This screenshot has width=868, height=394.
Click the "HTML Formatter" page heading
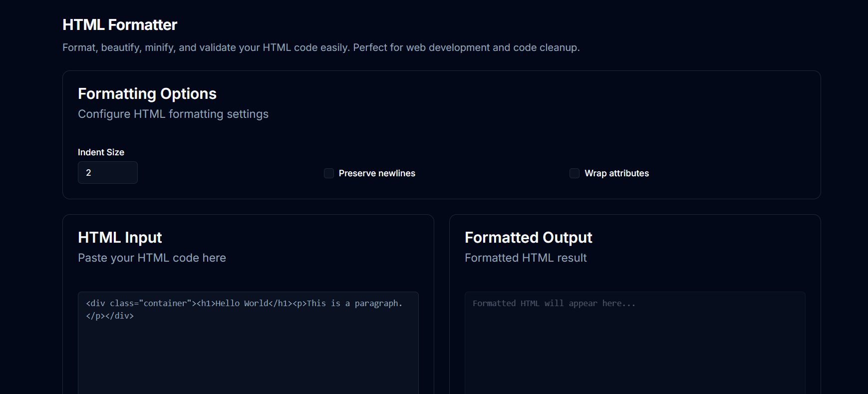tap(120, 25)
